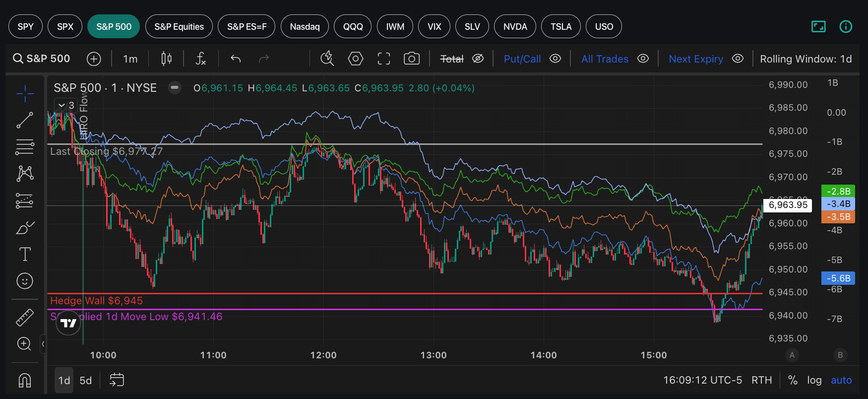868x399 pixels.
Task: Switch to the B price scale
Action: click(840, 355)
